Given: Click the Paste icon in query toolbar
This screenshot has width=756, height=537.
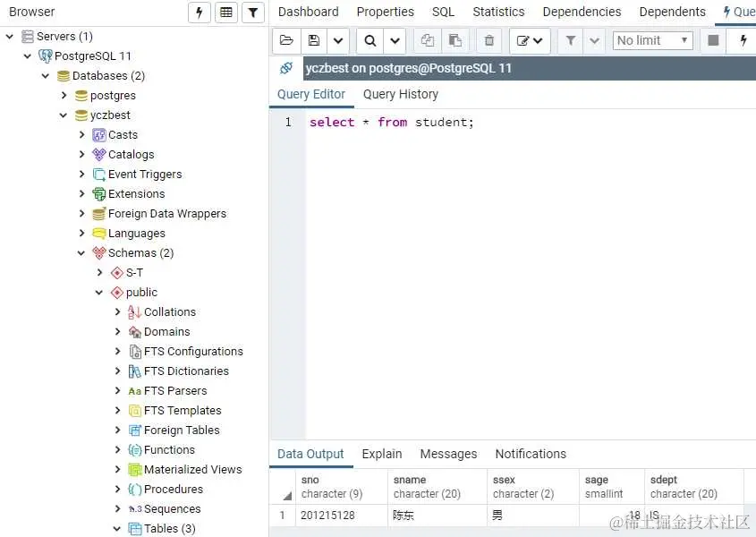Looking at the screenshot, I should 454,40.
